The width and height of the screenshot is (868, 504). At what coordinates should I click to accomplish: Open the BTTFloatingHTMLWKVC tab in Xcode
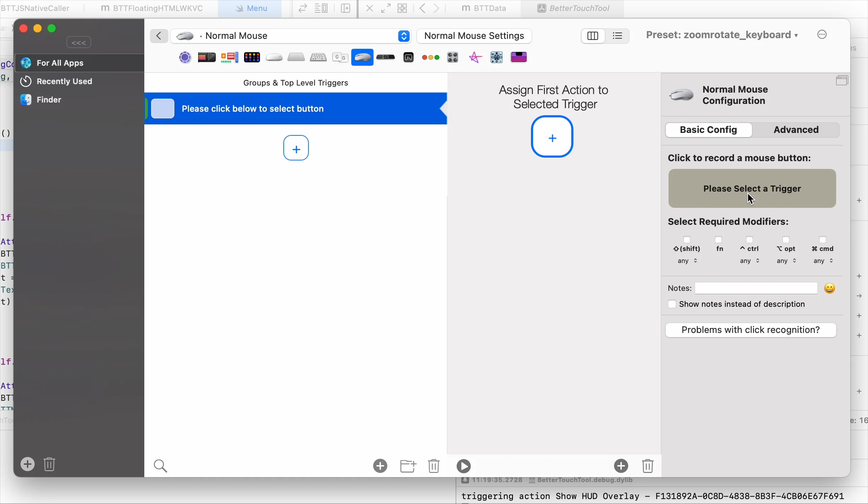point(152,9)
